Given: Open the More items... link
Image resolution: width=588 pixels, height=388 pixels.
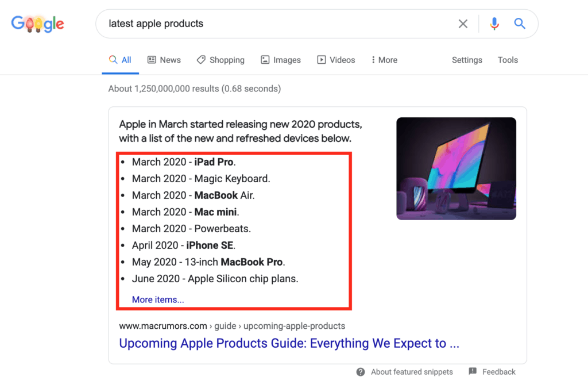Looking at the screenshot, I should [158, 299].
